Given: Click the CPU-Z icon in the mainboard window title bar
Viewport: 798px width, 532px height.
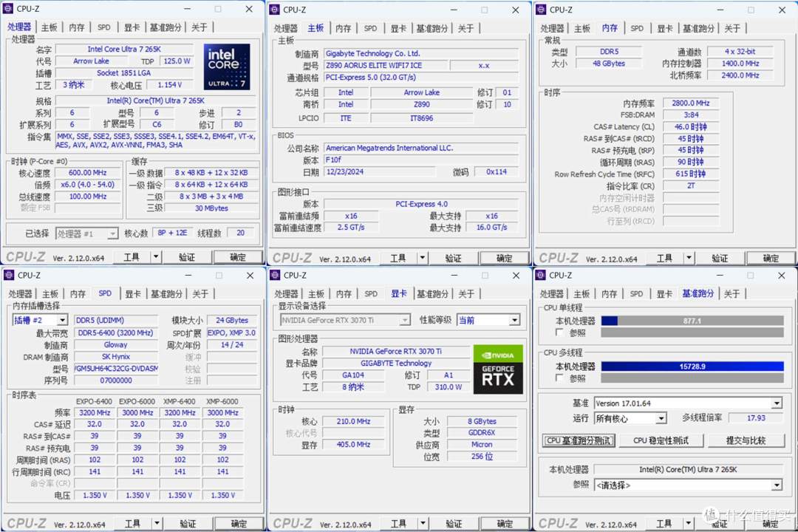Looking at the screenshot, I should (x=275, y=10).
